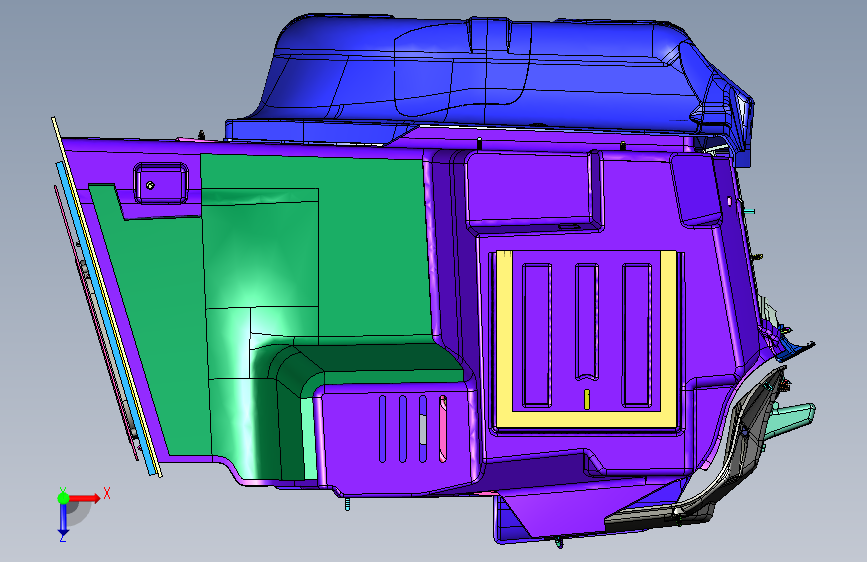Select the blue upper cover part
The width and height of the screenshot is (867, 562).
tap(487, 77)
